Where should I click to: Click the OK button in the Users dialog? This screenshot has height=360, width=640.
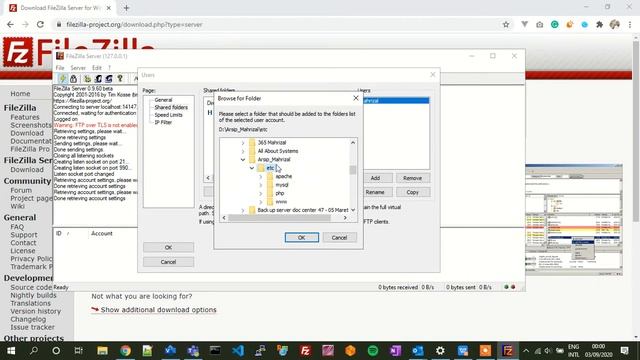tap(169, 247)
